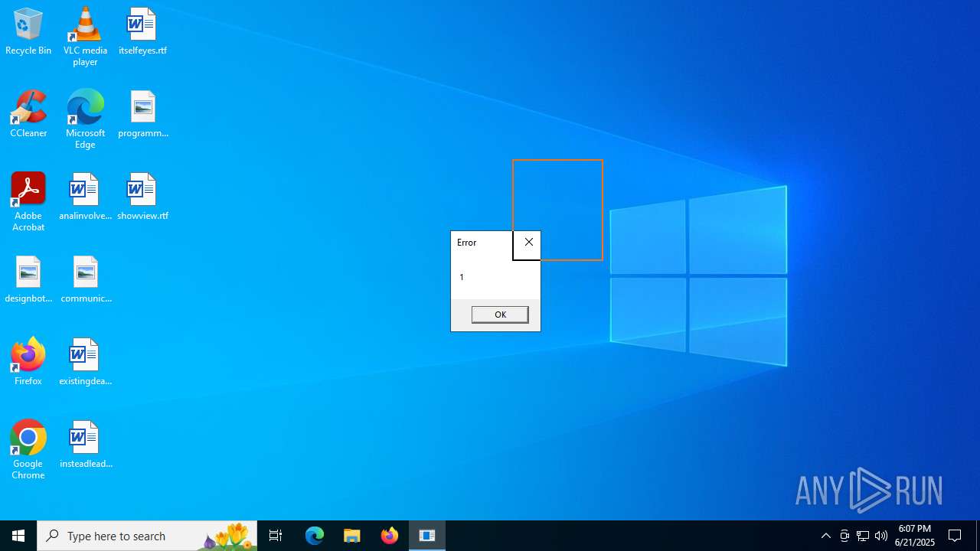Select the running app taskbar button
Screen dimensions: 980x551
tap(427, 536)
